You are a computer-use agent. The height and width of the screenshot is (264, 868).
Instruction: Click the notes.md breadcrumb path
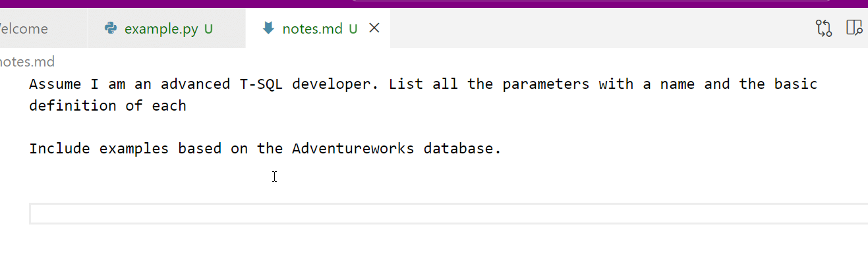coord(26,62)
